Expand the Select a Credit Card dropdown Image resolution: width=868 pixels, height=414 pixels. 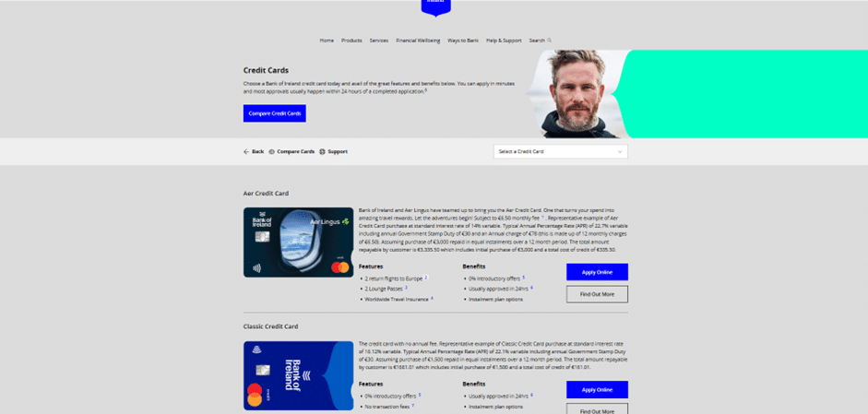point(561,151)
